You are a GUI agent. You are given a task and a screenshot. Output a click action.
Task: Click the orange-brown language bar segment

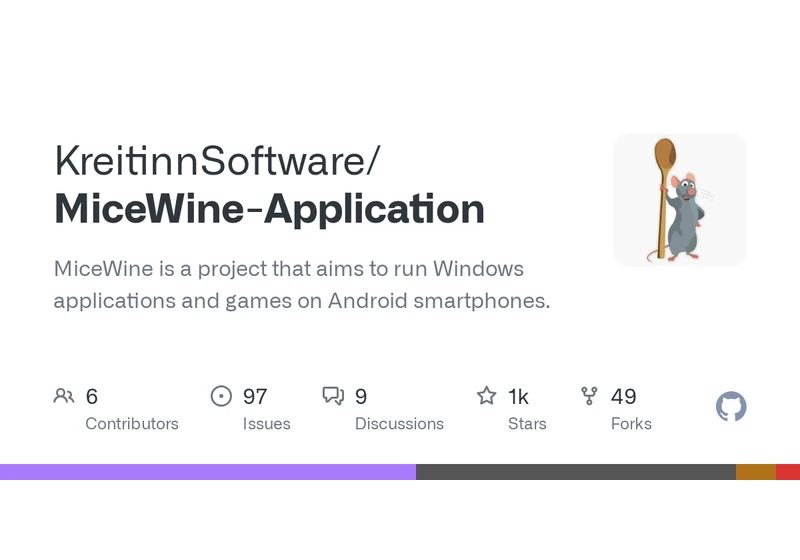756,472
